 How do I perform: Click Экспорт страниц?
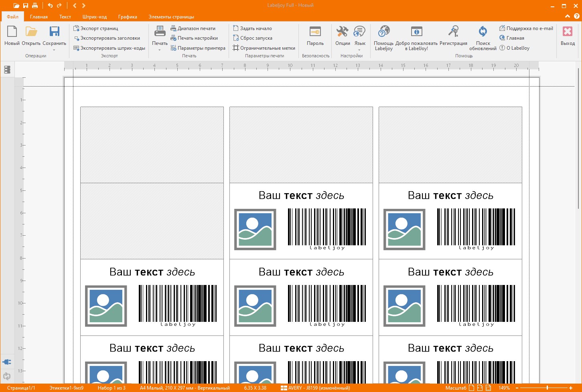click(96, 28)
